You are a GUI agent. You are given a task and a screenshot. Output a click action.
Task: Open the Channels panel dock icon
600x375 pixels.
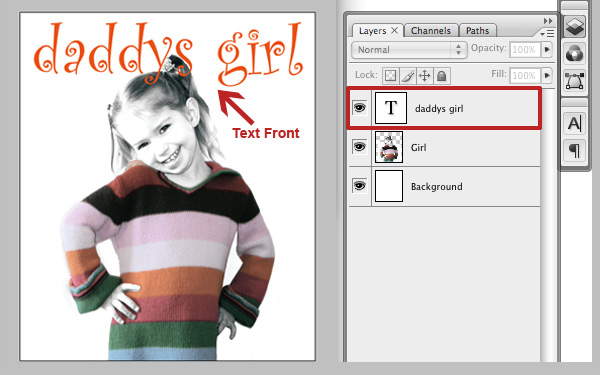click(x=574, y=54)
